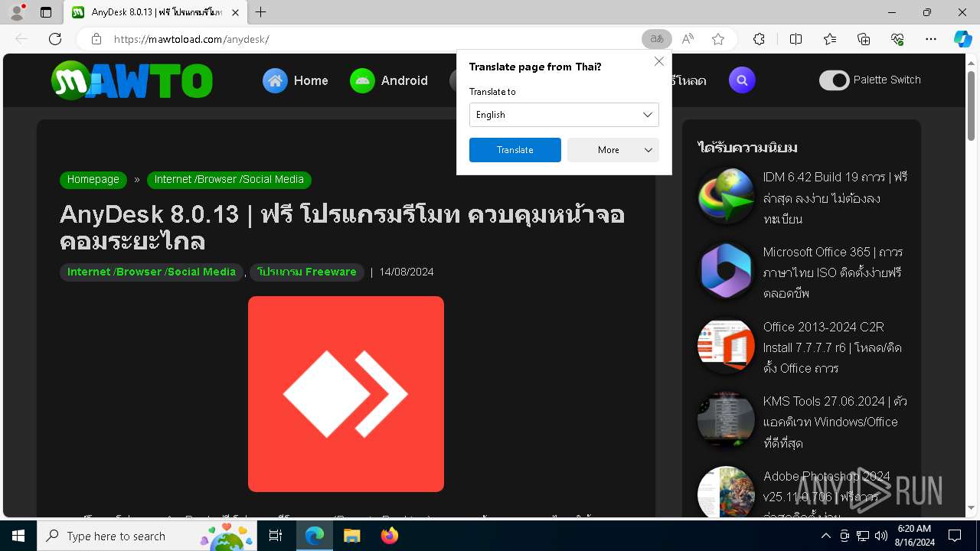Viewport: 980px width, 551px height.
Task: Show hidden system tray icons
Action: coord(825,536)
